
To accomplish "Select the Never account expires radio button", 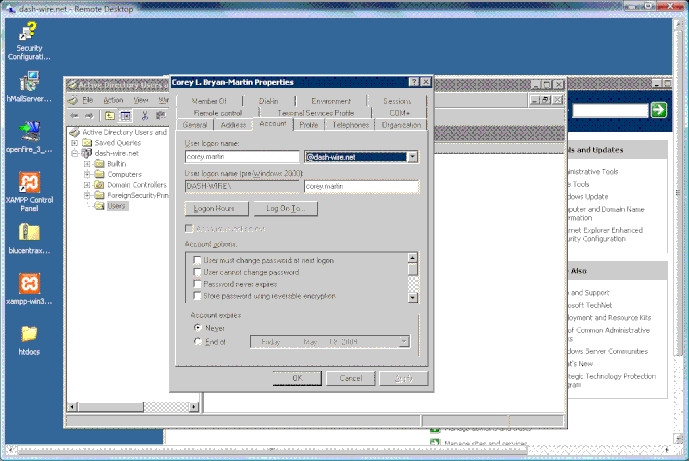I will (x=198, y=328).
